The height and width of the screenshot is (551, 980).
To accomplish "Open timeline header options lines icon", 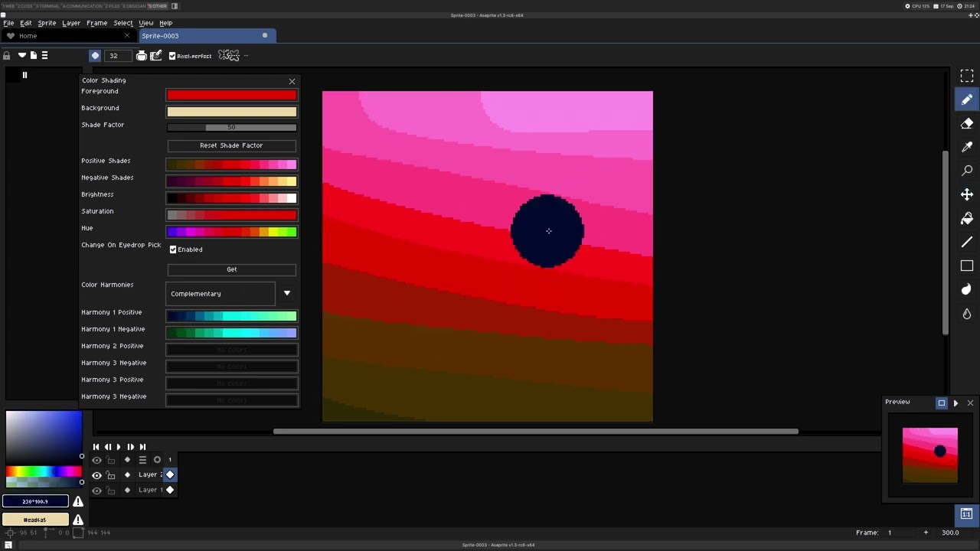I will [142, 460].
